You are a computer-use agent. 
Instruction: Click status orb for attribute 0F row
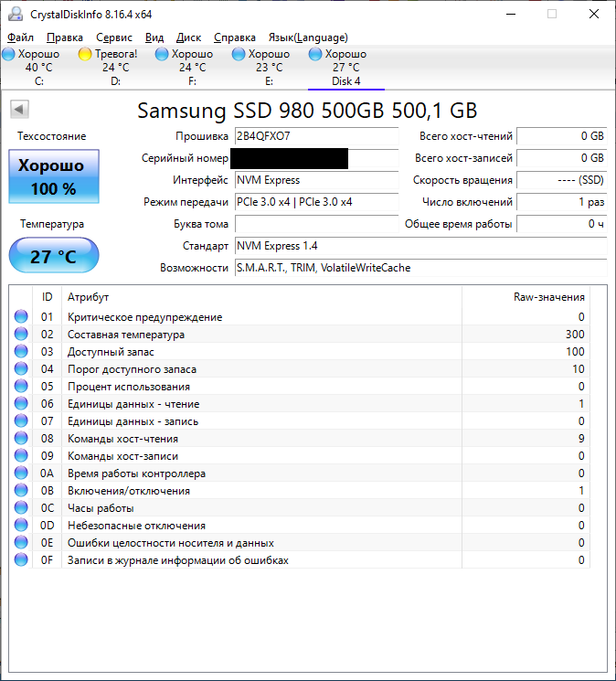[21, 559]
